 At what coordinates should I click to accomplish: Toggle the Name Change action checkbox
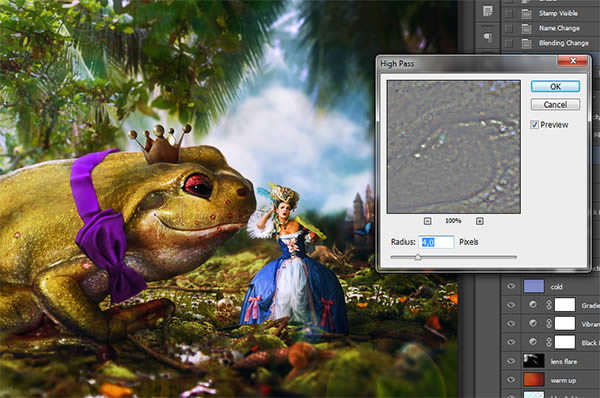tap(509, 28)
